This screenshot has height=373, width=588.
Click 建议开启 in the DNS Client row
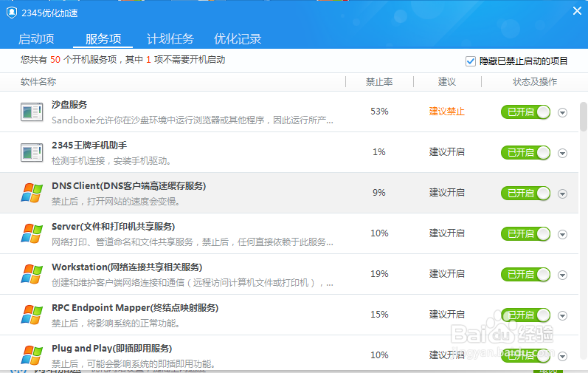pos(446,193)
